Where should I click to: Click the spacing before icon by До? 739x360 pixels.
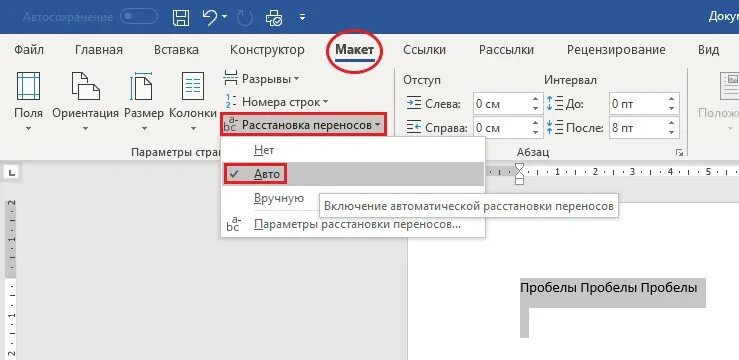point(554,104)
